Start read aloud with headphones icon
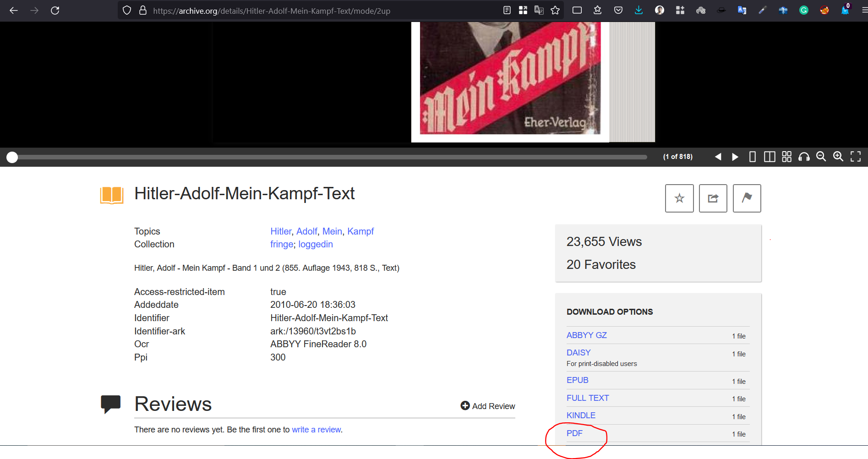The width and height of the screenshot is (868, 459). point(804,157)
